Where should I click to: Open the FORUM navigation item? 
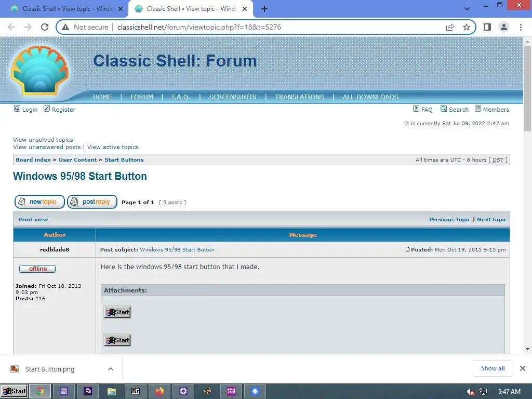[142, 97]
